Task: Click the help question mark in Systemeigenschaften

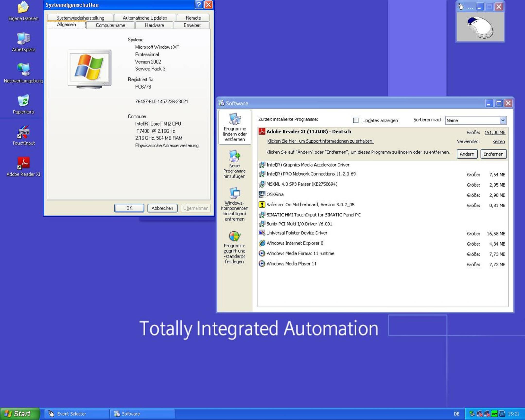Action: click(199, 5)
